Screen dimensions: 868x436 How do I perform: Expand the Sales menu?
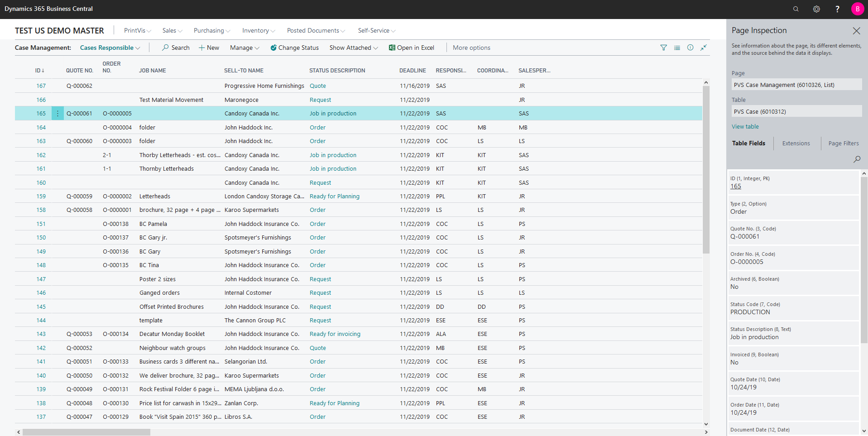(x=173, y=30)
